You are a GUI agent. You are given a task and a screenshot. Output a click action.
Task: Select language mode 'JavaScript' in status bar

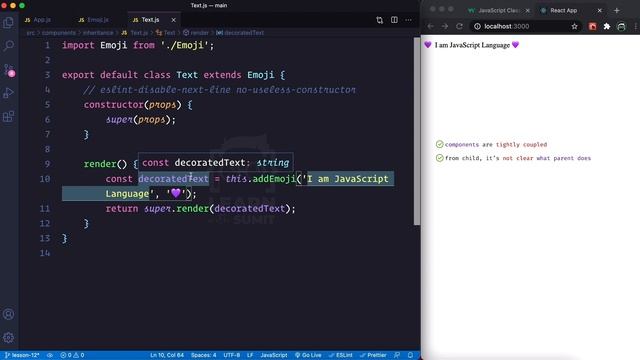pos(274,355)
